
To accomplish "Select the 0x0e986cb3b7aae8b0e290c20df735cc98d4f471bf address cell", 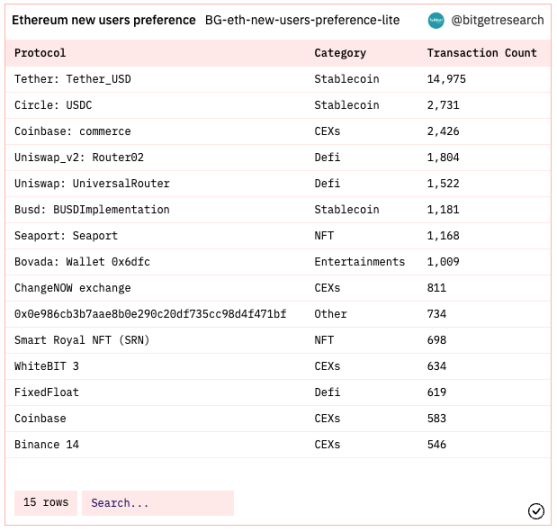I will [x=150, y=314].
